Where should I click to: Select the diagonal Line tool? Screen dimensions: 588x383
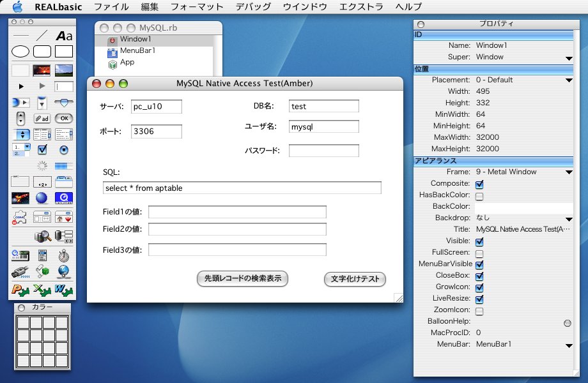click(x=42, y=36)
